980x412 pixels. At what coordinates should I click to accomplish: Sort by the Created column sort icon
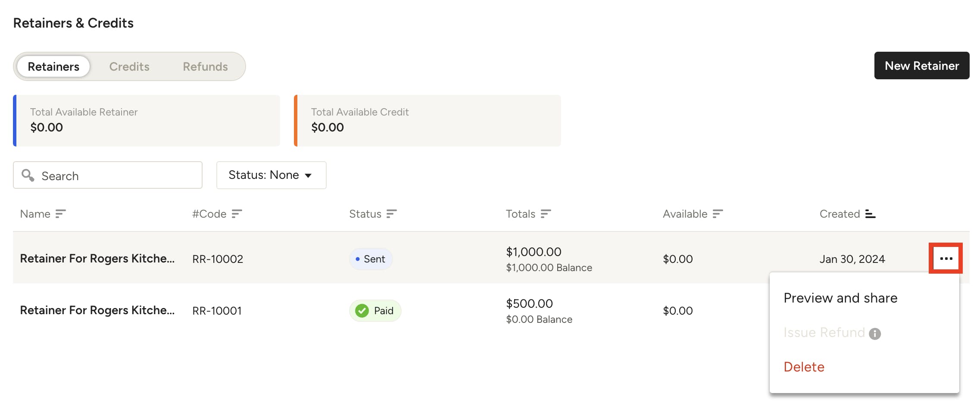click(x=870, y=214)
